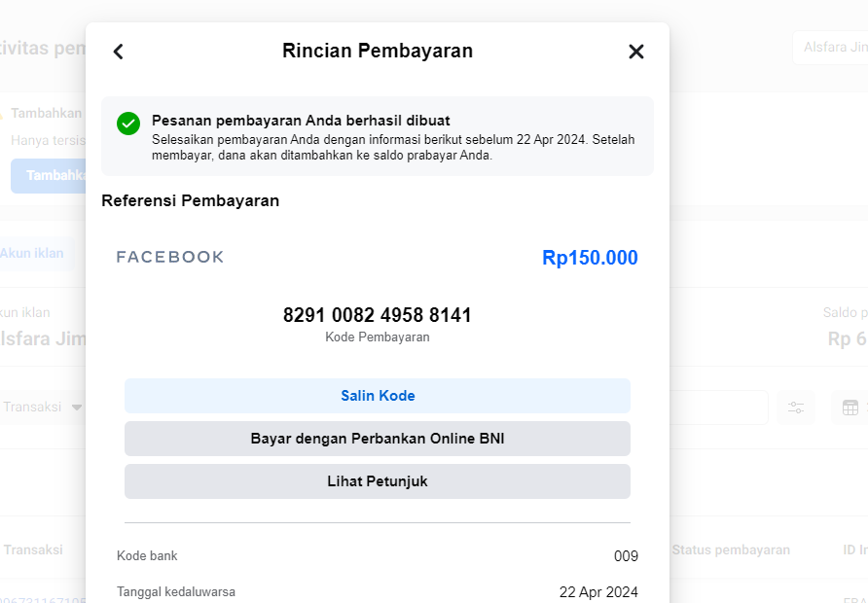Click the green success checkmark icon

pos(128,124)
